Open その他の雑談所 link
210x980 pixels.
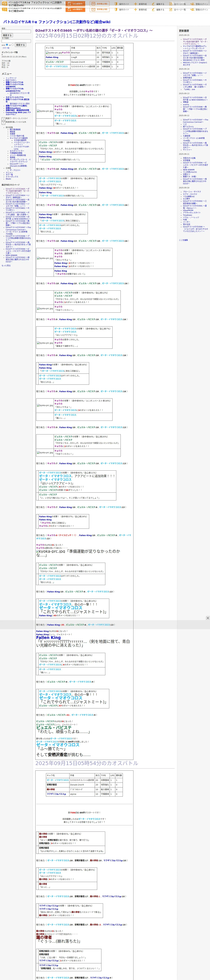click(20, 140)
